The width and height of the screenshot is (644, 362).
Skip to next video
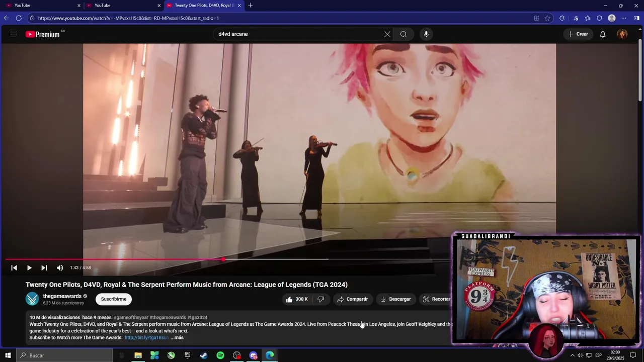44,268
